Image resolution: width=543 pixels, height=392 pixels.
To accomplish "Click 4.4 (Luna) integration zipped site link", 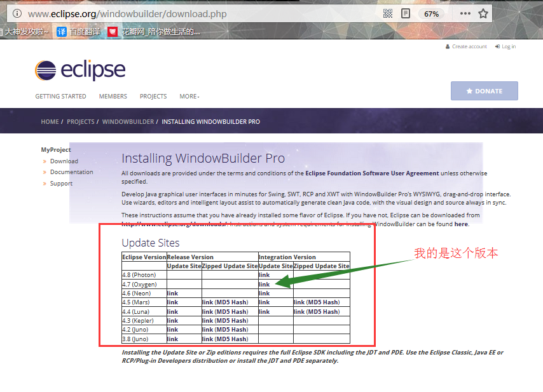I will pyautogui.click(x=299, y=312).
